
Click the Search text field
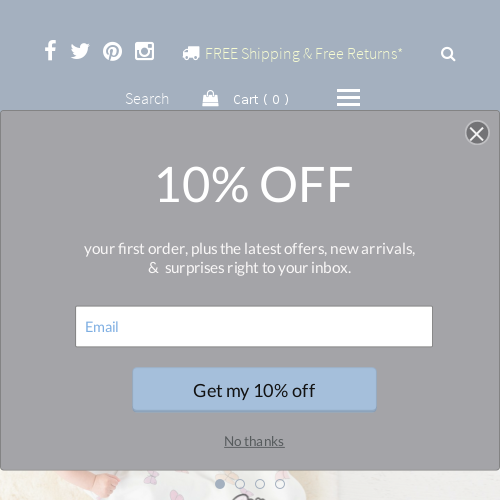coord(147,99)
